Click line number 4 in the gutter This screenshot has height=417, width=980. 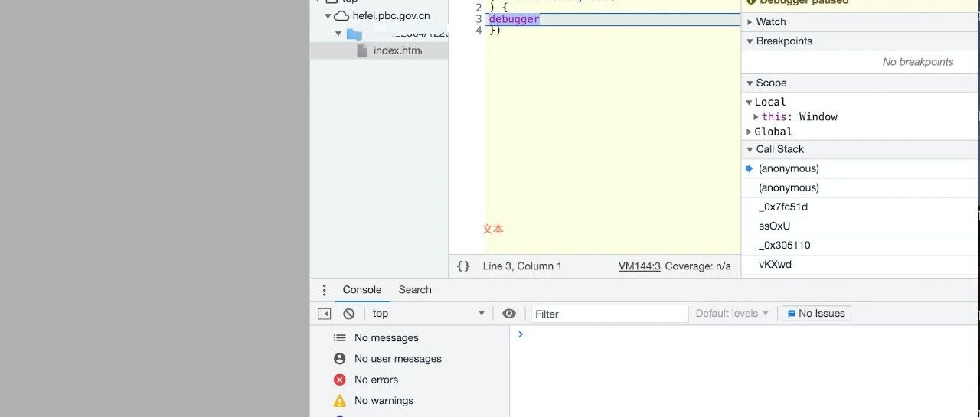479,31
